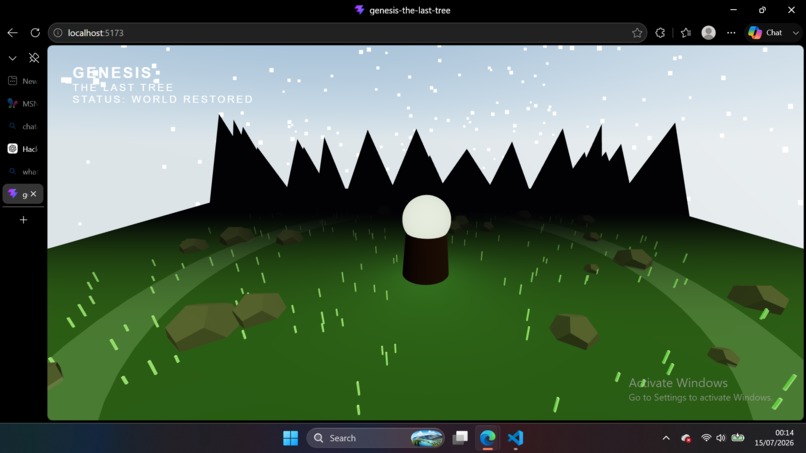Open the volume speaker icon
The width and height of the screenshot is (806, 453).
tap(721, 438)
